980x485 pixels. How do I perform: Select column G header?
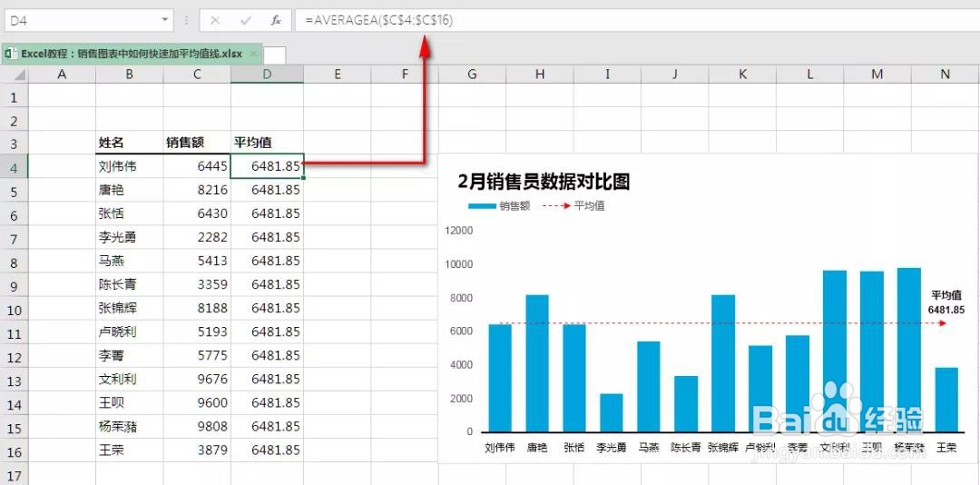click(x=473, y=74)
